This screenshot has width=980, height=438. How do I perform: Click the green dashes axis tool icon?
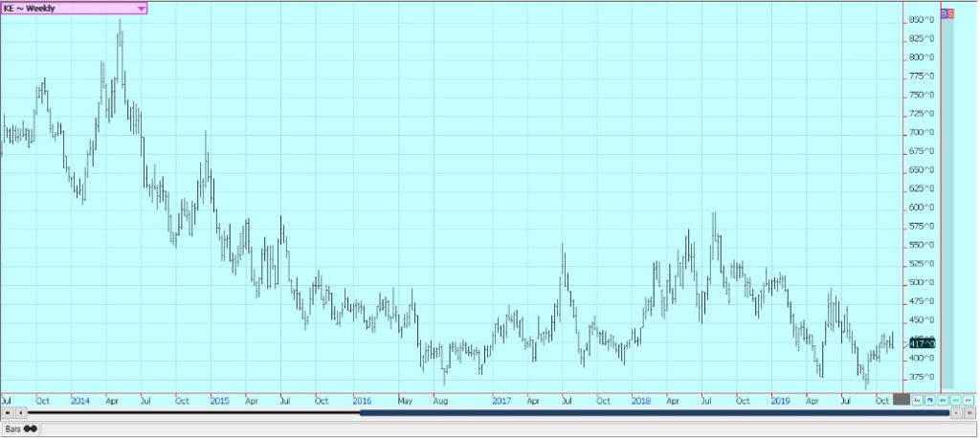point(955,400)
